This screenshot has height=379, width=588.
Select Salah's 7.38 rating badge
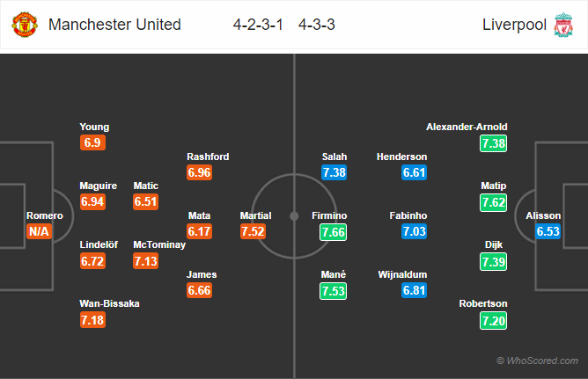click(334, 172)
